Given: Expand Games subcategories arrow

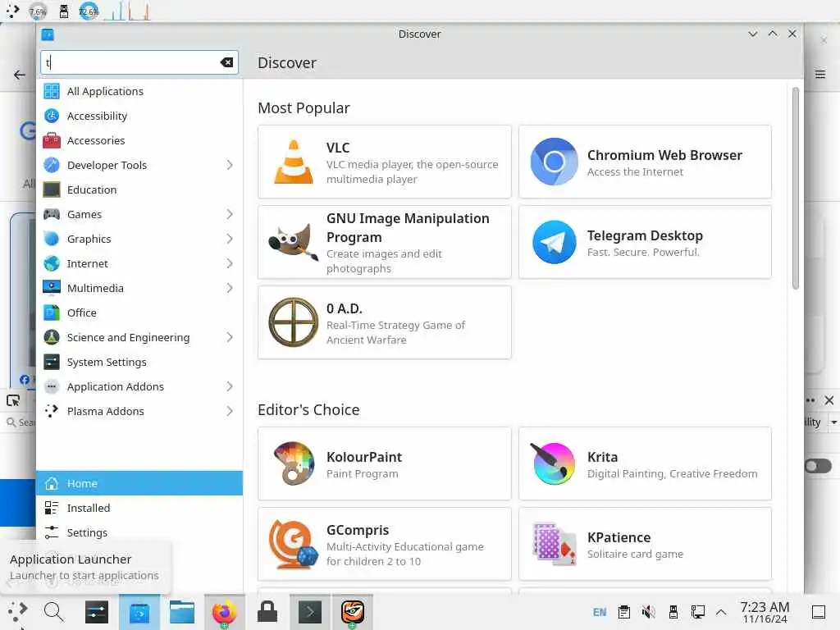Looking at the screenshot, I should coord(230,214).
